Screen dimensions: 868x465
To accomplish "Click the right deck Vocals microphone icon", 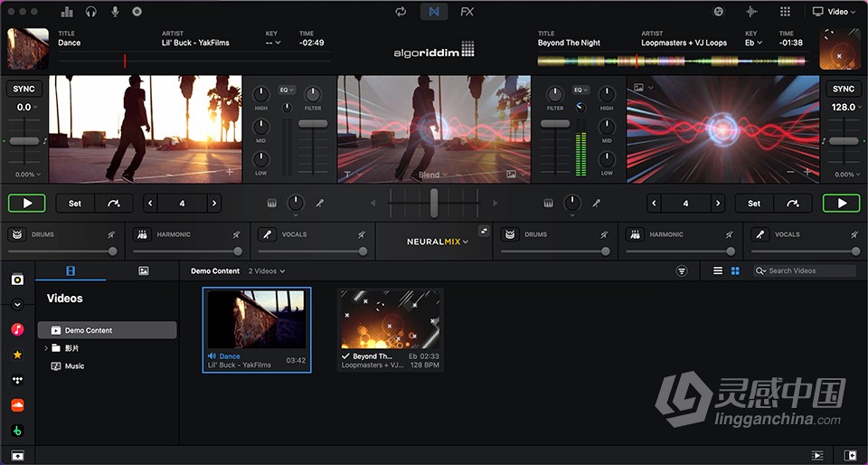I will 760,234.
